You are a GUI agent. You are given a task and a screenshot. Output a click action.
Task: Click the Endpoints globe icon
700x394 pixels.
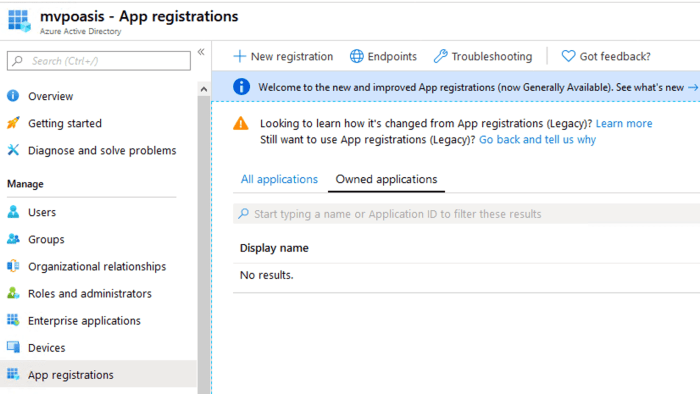pos(356,56)
